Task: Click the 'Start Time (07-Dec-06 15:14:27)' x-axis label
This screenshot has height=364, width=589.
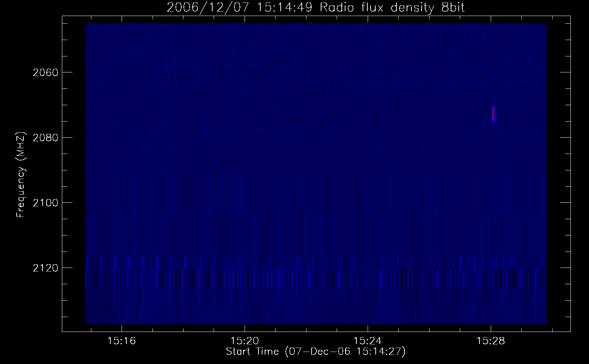Action: click(x=316, y=352)
